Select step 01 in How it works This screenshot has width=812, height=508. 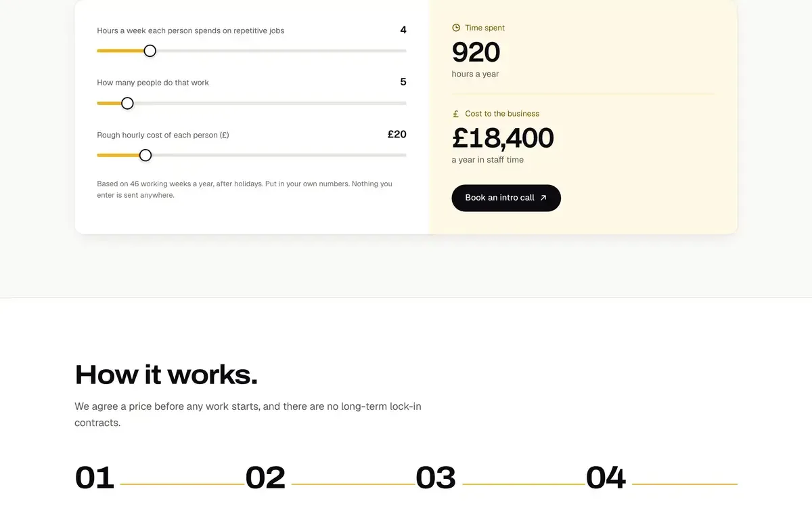(95, 478)
